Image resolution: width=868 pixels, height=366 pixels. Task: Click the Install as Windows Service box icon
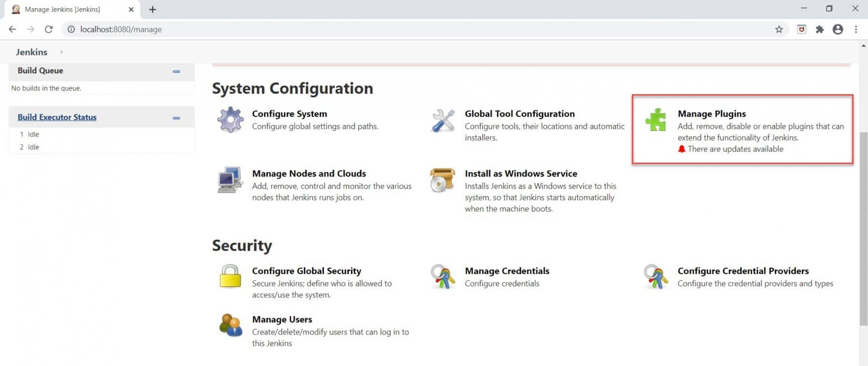coord(443,180)
